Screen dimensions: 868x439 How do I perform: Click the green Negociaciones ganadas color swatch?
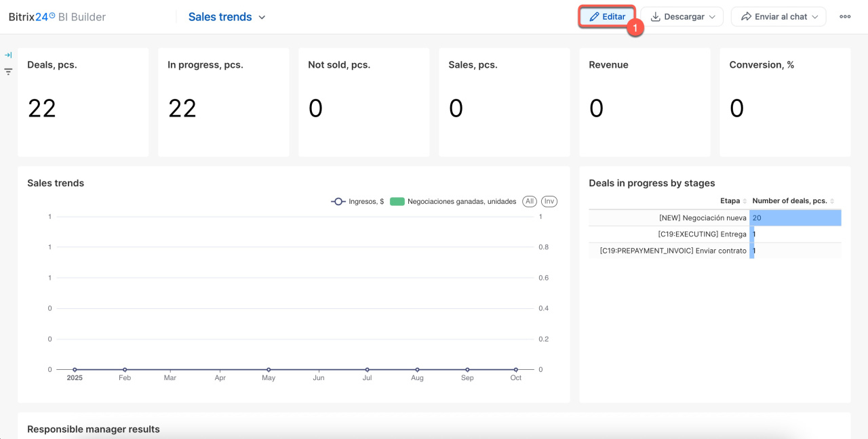(397, 201)
